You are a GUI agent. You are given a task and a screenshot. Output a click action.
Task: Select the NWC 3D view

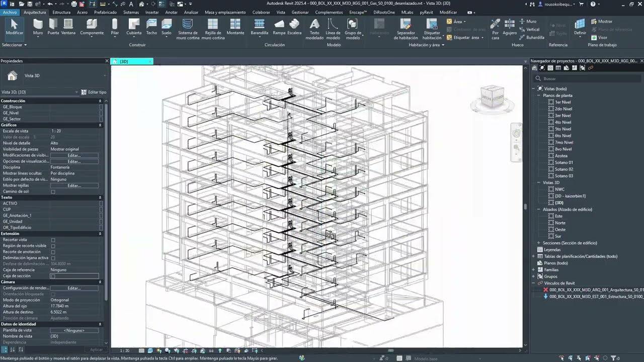(559, 189)
